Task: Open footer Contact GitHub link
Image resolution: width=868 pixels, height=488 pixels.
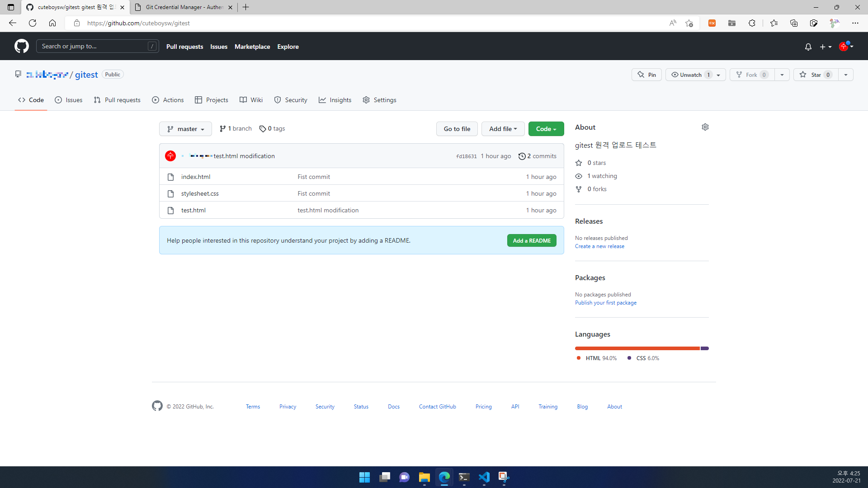Action: tap(437, 407)
